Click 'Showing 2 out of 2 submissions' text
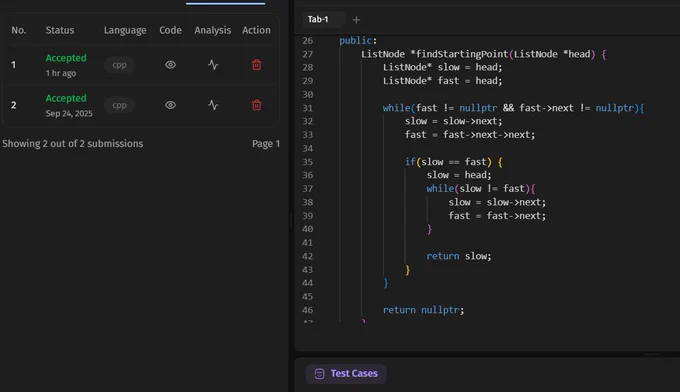This screenshot has width=680, height=392. pyautogui.click(x=72, y=144)
